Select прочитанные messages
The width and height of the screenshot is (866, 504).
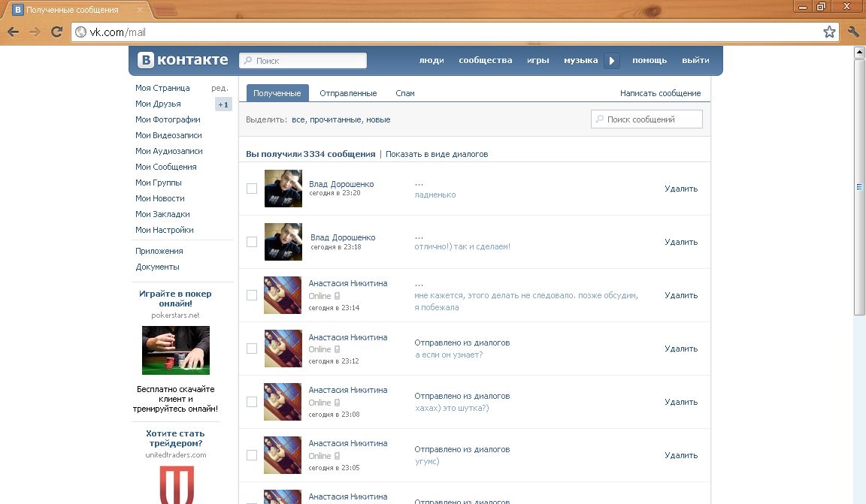pos(336,119)
